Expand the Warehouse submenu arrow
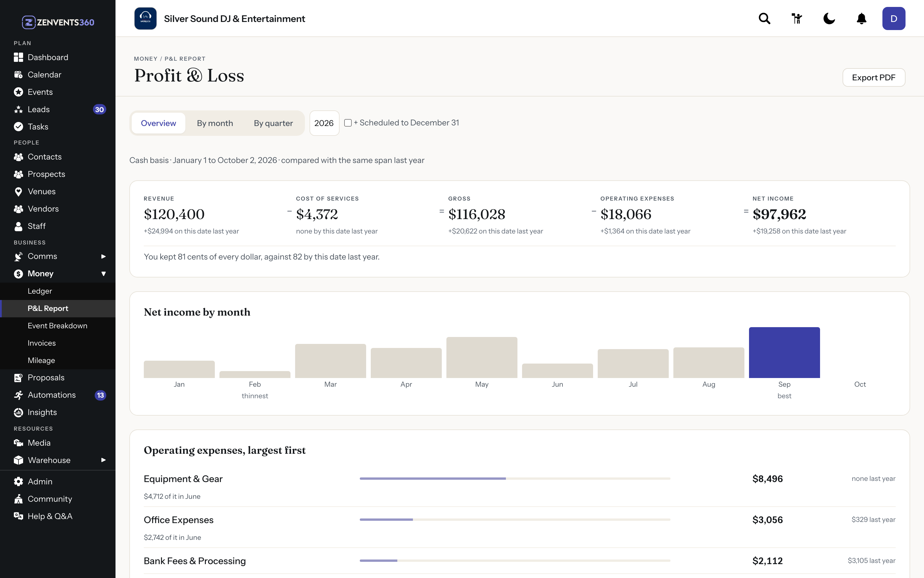This screenshot has width=924, height=578. pos(103,460)
